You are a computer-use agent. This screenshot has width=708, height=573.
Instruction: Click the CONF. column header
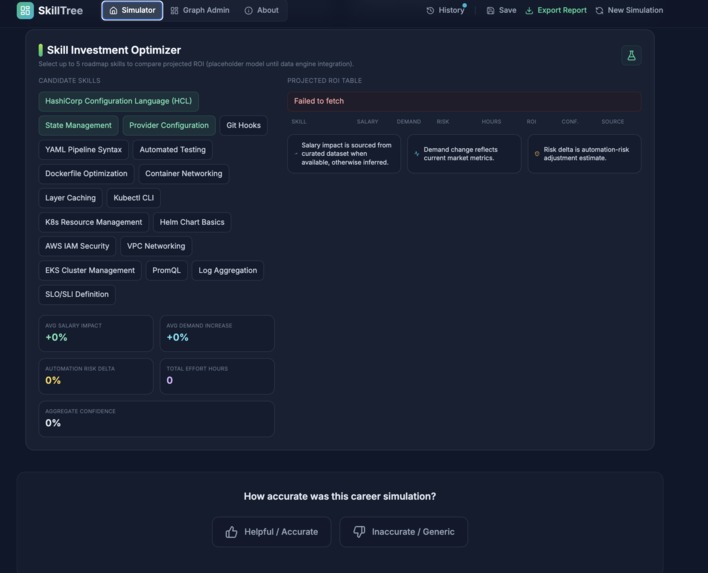point(569,121)
